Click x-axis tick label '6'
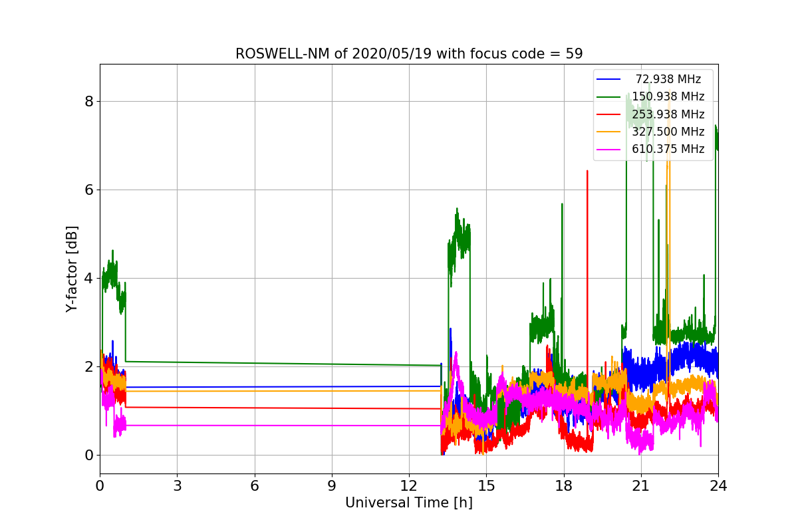Image resolution: width=798 pixels, height=532 pixels. click(x=254, y=485)
